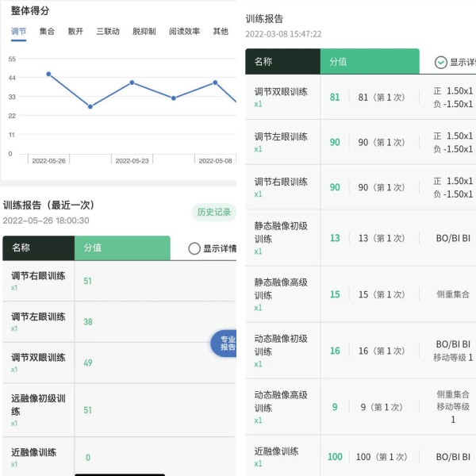The image size is (476, 476).
Task: Select the 调节 tab
Action: tap(18, 31)
